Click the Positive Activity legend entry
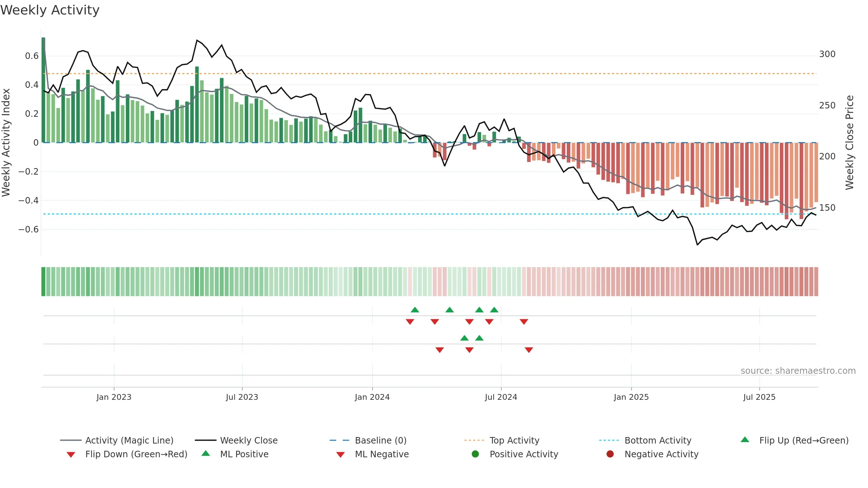Screen dimensions: 868x488 [515, 454]
